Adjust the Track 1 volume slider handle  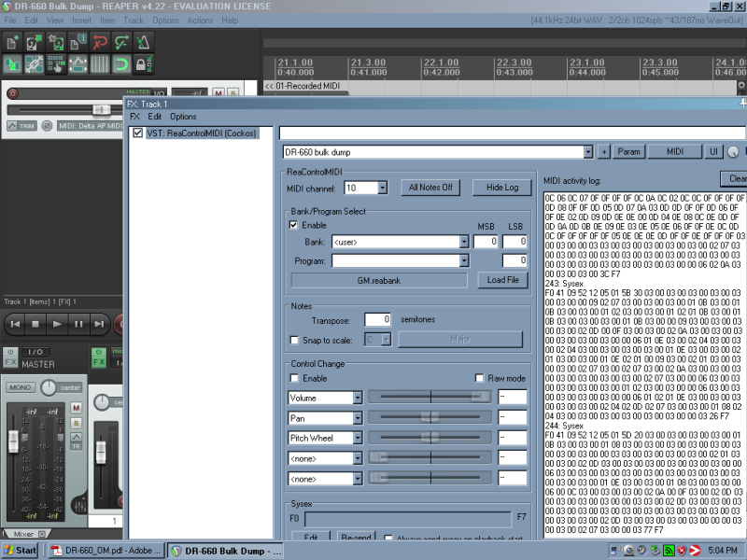click(101, 110)
